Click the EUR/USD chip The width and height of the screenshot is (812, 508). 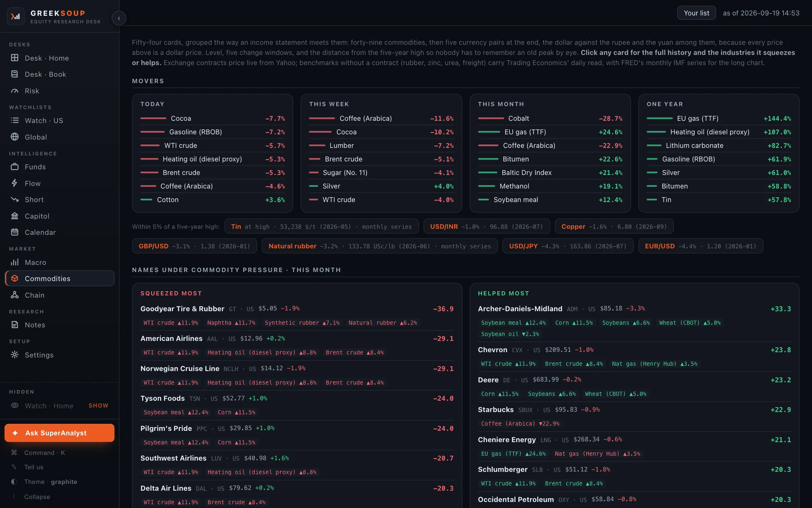(x=700, y=246)
